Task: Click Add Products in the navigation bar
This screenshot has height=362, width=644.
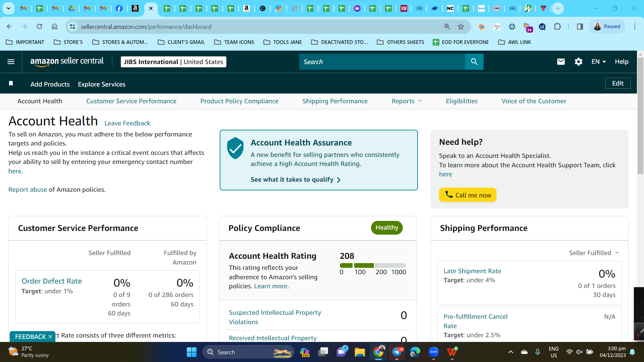Action: (50, 84)
